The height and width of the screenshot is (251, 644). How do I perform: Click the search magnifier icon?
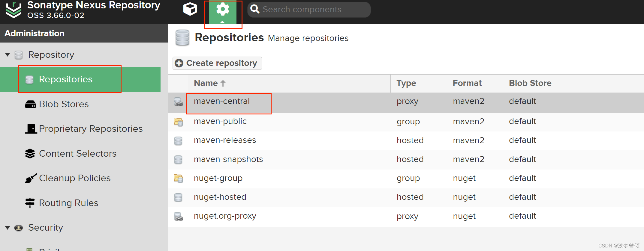255,9
